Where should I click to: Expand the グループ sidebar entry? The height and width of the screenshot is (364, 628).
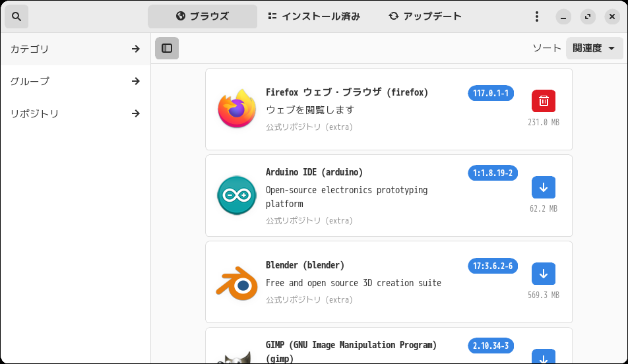click(x=75, y=81)
